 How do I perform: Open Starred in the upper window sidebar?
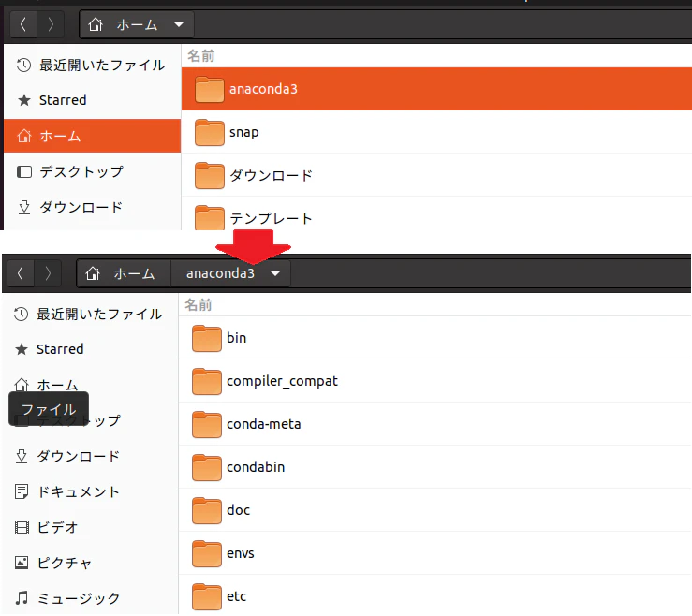(93, 100)
